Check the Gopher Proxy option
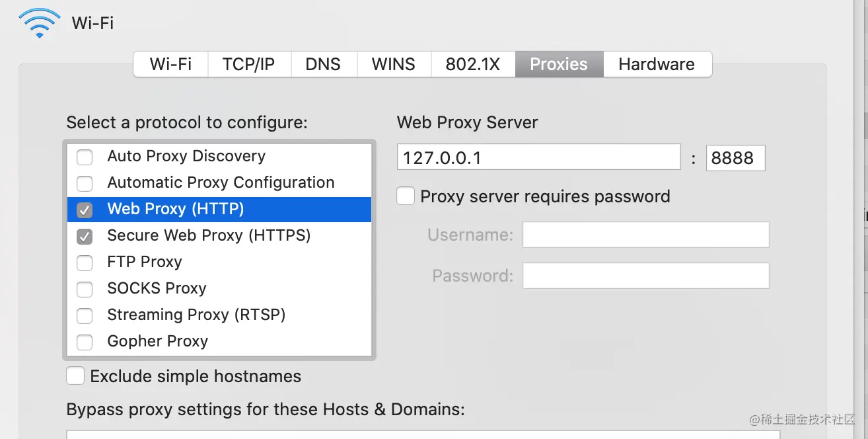Viewport: 868px width, 439px height. tap(85, 342)
